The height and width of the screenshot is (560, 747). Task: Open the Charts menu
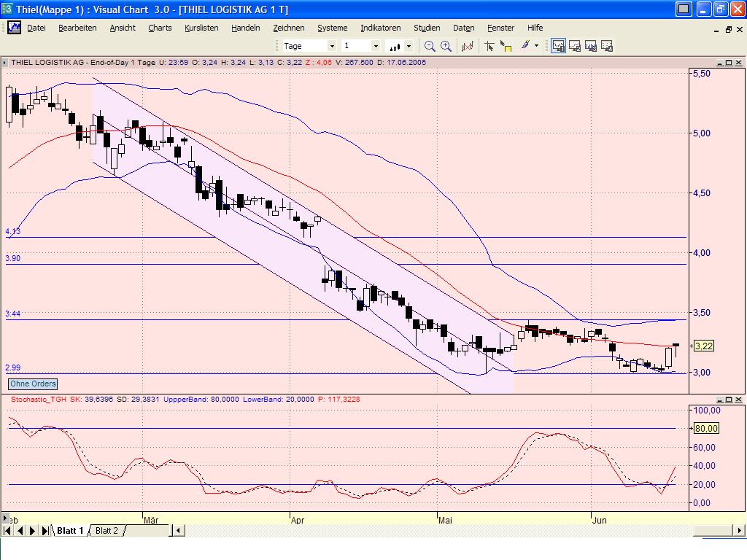pyautogui.click(x=160, y=28)
